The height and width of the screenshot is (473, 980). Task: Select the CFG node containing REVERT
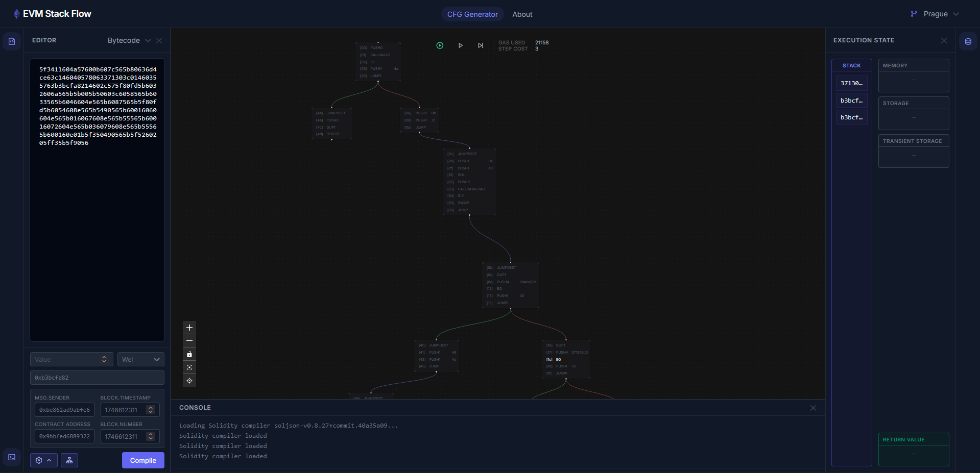coord(331,123)
